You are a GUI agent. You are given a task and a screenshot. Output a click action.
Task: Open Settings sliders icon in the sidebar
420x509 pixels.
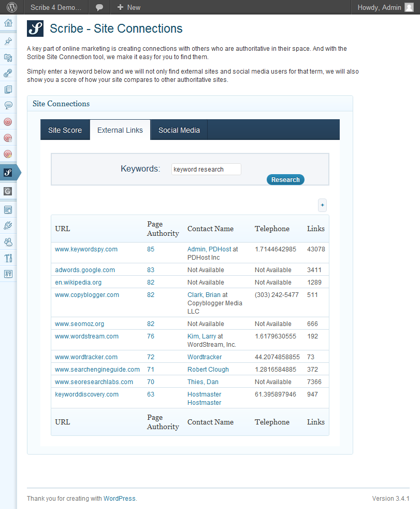(8, 274)
